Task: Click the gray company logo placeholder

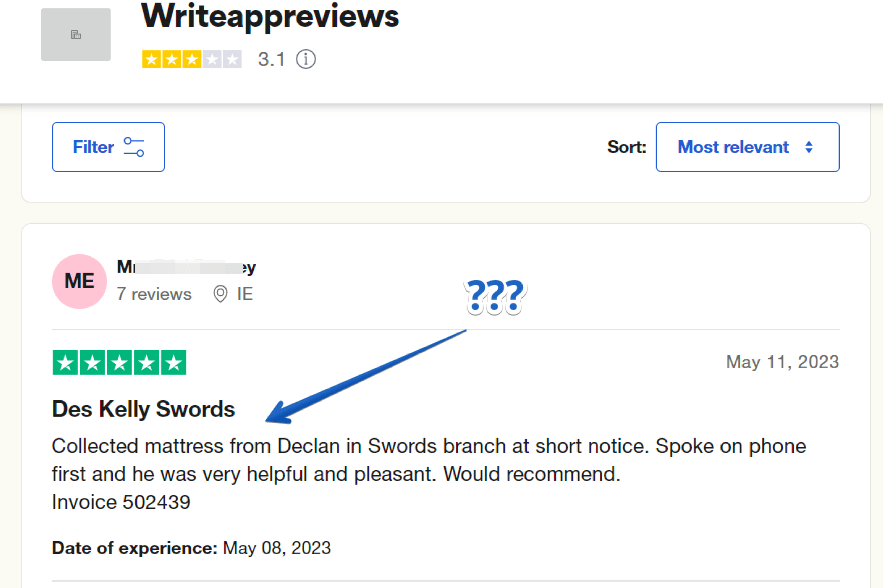Action: [76, 34]
